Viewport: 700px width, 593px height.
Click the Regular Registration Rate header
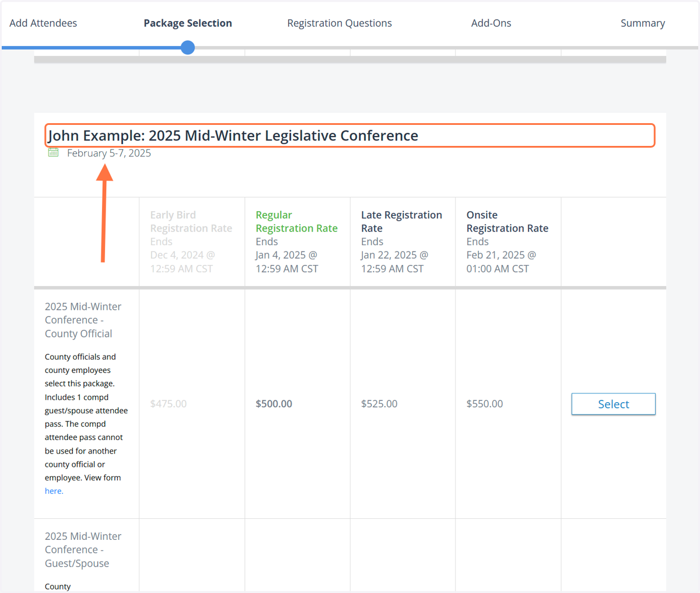click(x=297, y=222)
